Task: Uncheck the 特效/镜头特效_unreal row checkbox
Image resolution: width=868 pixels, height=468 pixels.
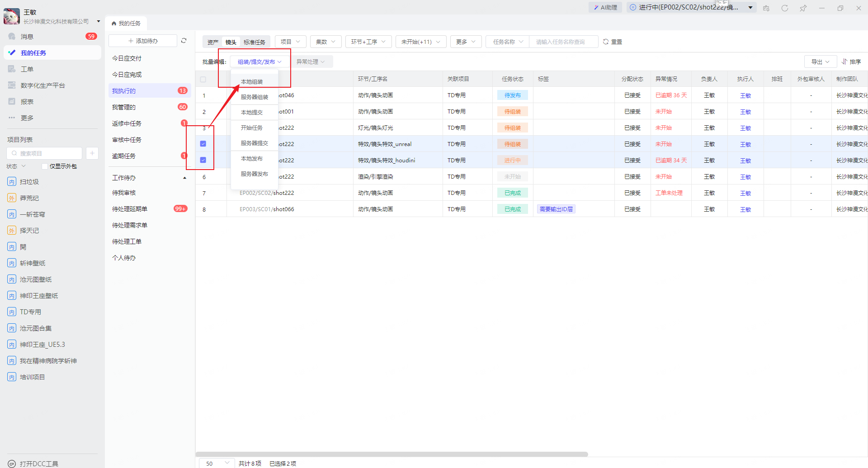Action: pyautogui.click(x=203, y=144)
